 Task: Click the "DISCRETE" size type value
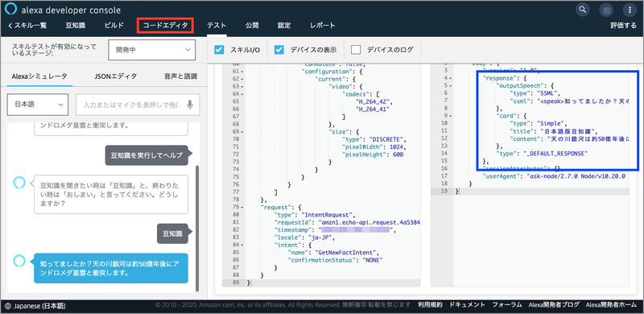click(x=386, y=139)
